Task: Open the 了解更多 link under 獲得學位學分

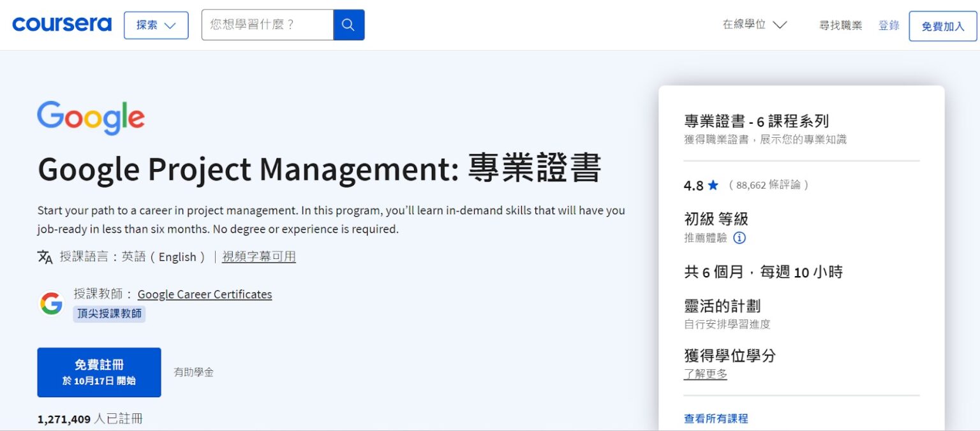Action: coord(705,374)
